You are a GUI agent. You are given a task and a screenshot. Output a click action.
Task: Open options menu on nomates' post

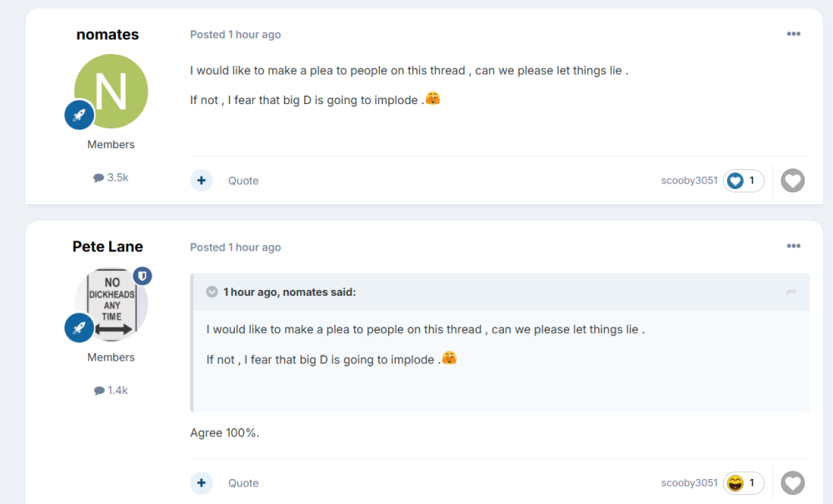793,34
